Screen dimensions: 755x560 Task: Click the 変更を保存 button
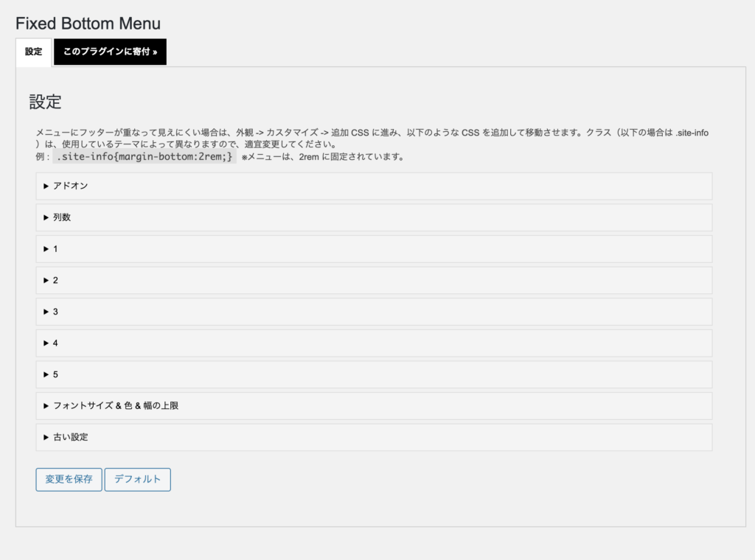click(x=69, y=480)
